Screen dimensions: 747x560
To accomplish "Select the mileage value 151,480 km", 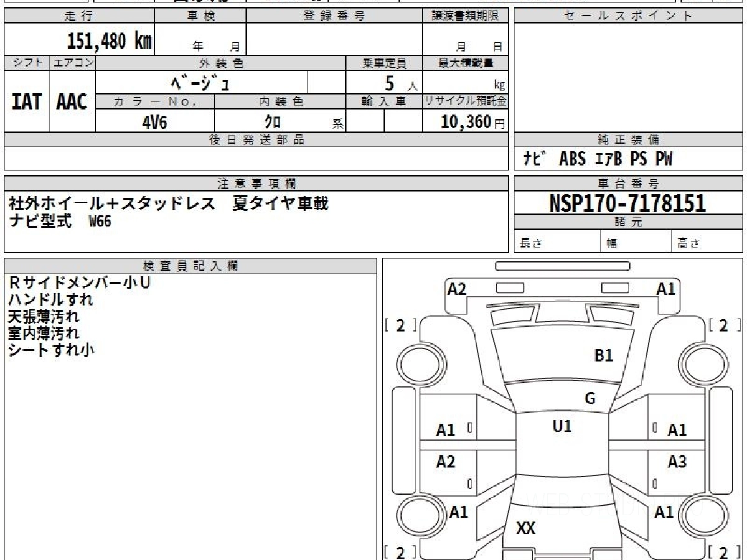I will [x=109, y=41].
